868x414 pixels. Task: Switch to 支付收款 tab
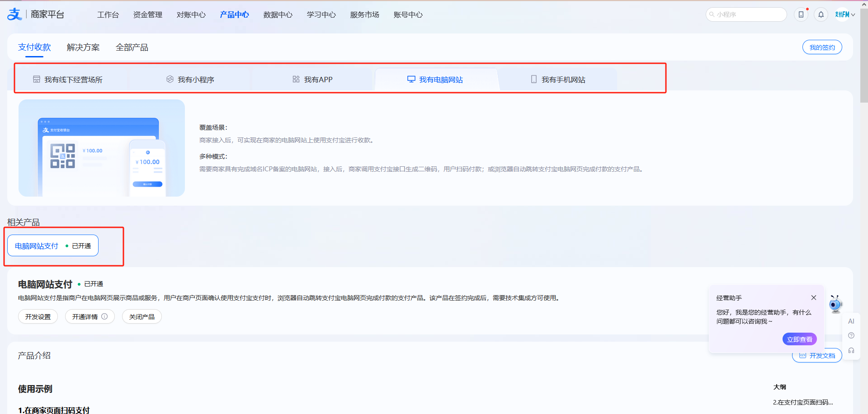coord(34,47)
